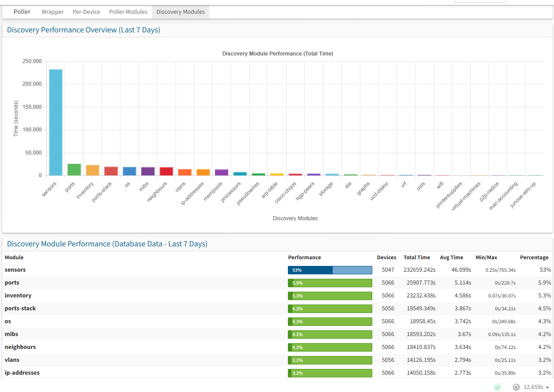Click the search input field at top
The width and height of the screenshot is (554, 392).
point(480,1)
